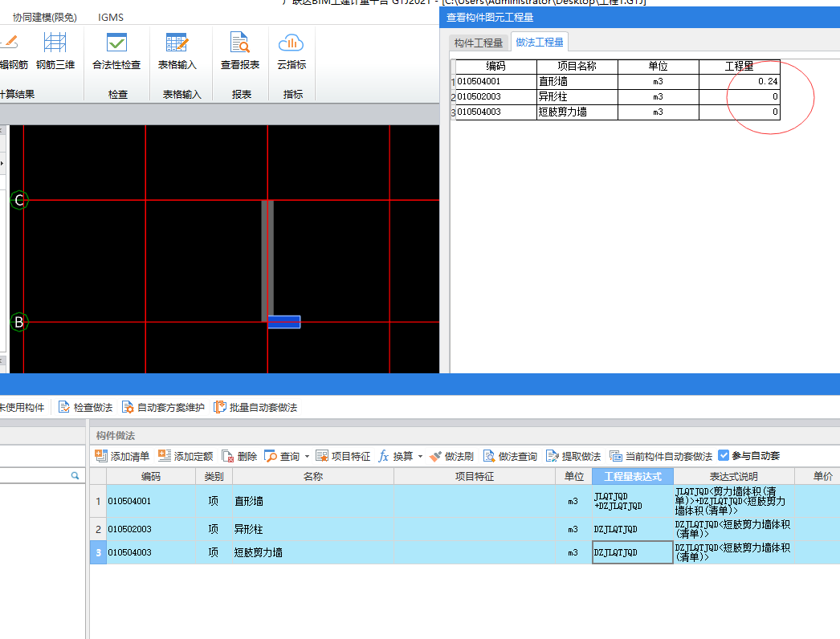Select row 3 code 010504003 in 构件做法
840x639 pixels.
click(x=151, y=552)
